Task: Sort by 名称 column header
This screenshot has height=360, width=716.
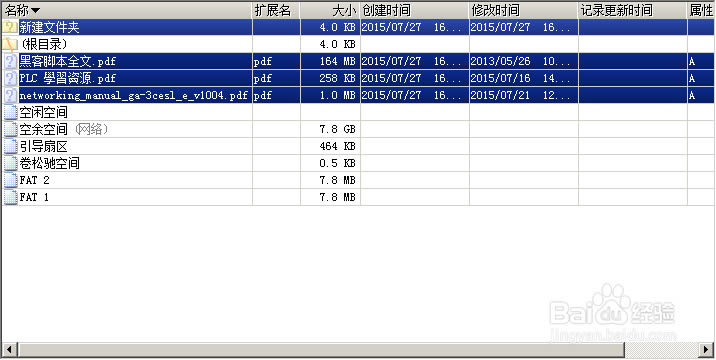Action: pyautogui.click(x=127, y=10)
